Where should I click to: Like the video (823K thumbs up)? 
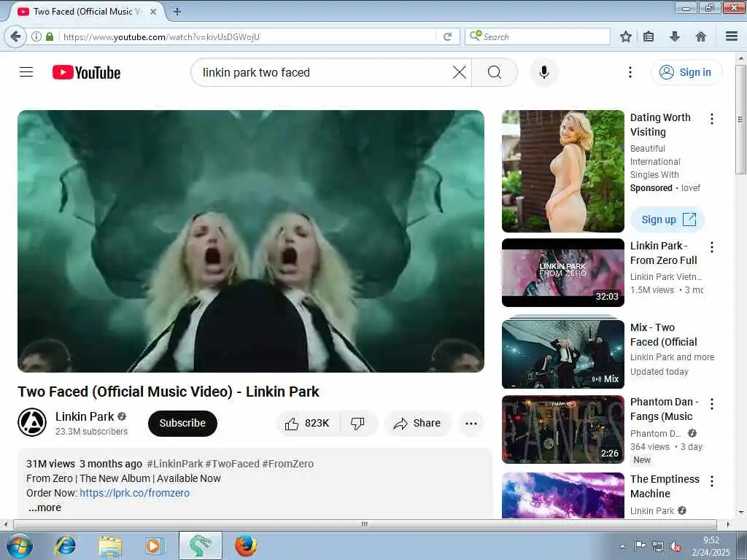pyautogui.click(x=308, y=424)
